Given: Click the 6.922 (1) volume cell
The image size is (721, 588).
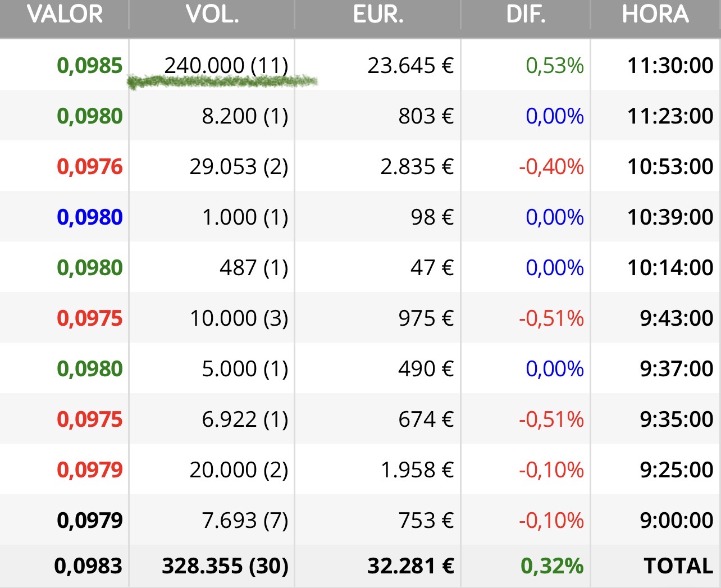Looking at the screenshot, I should (245, 420).
